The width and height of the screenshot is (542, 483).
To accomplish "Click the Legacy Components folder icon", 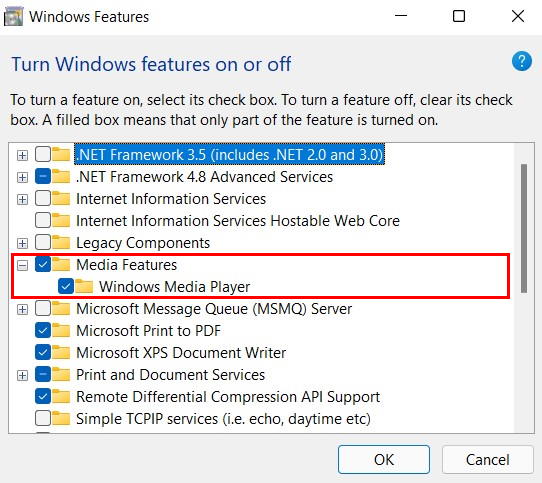I will pyautogui.click(x=61, y=242).
